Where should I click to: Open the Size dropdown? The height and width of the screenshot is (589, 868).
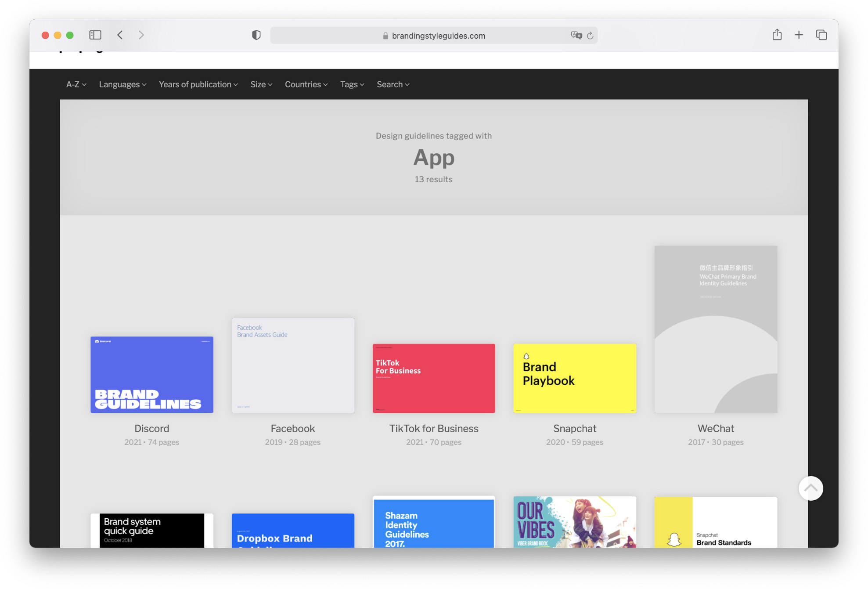coord(261,84)
